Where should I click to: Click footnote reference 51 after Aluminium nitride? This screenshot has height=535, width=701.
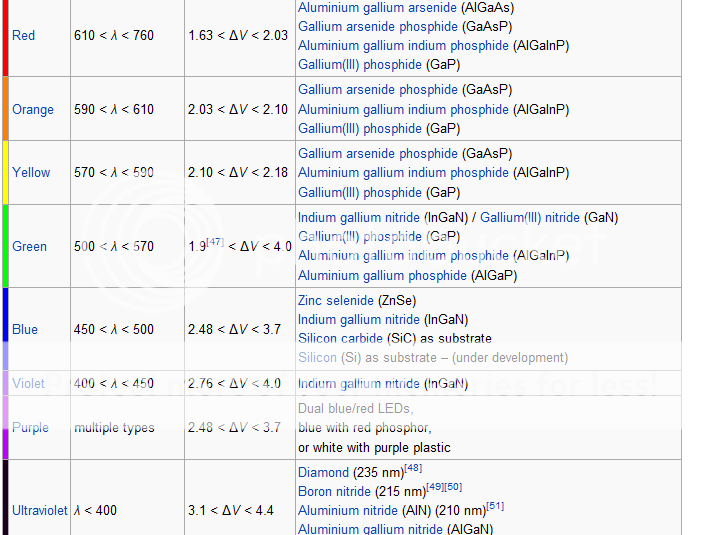pyautogui.click(x=496, y=507)
